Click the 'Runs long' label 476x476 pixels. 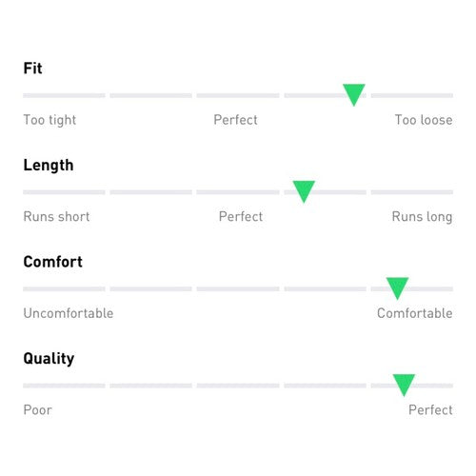pos(422,217)
